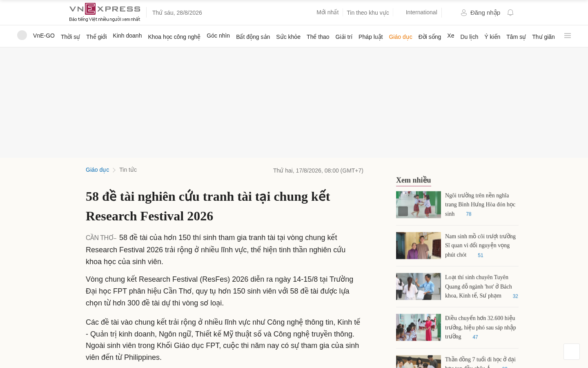This screenshot has height=368, width=588.
Task: Click the article headline about Research Festival 2026
Action: (208, 206)
